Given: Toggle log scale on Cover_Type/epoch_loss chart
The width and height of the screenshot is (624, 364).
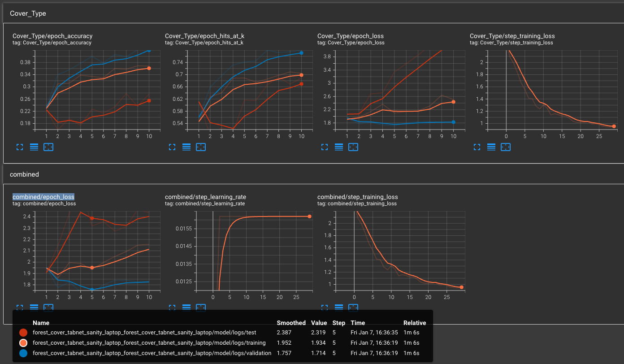Looking at the screenshot, I should (339, 147).
